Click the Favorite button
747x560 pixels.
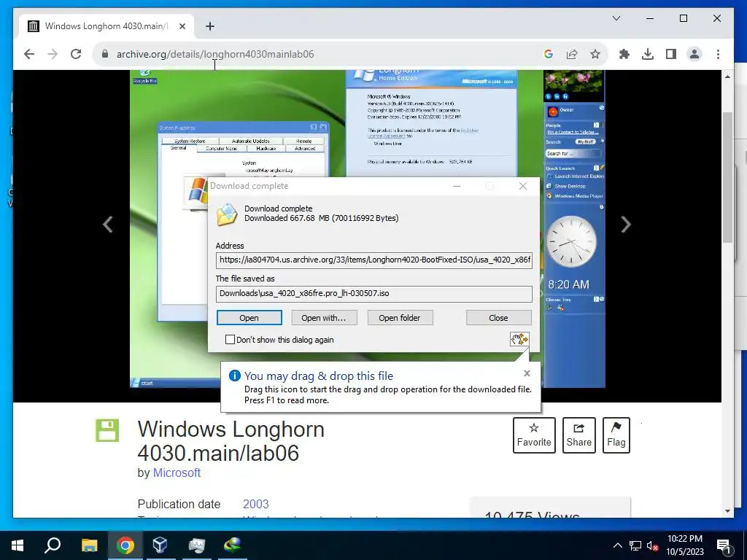(534, 435)
